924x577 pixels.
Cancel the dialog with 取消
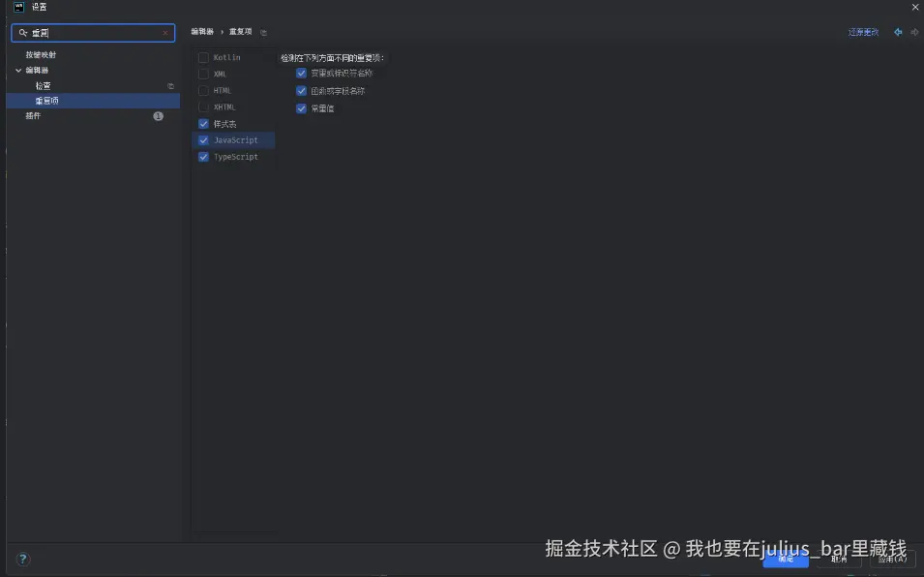pyautogui.click(x=839, y=559)
